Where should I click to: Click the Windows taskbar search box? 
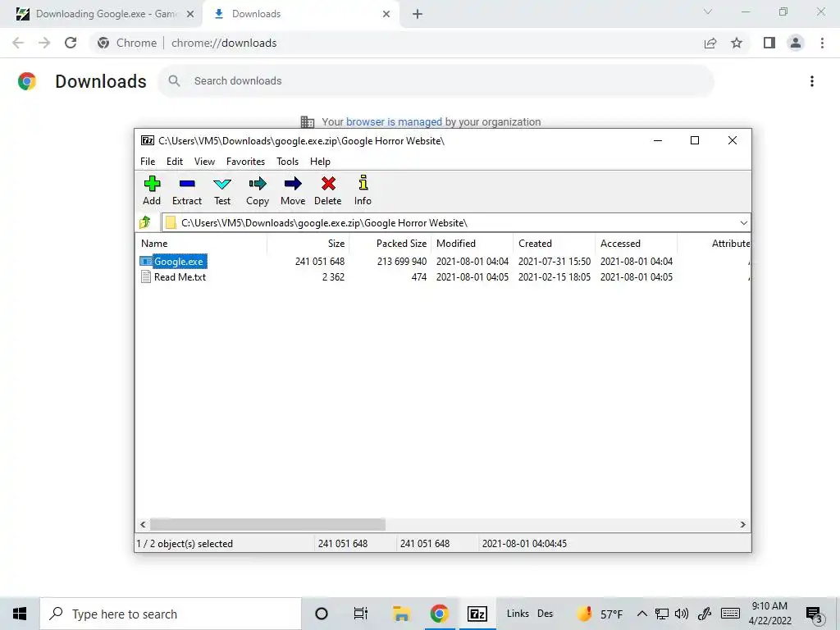click(171, 614)
